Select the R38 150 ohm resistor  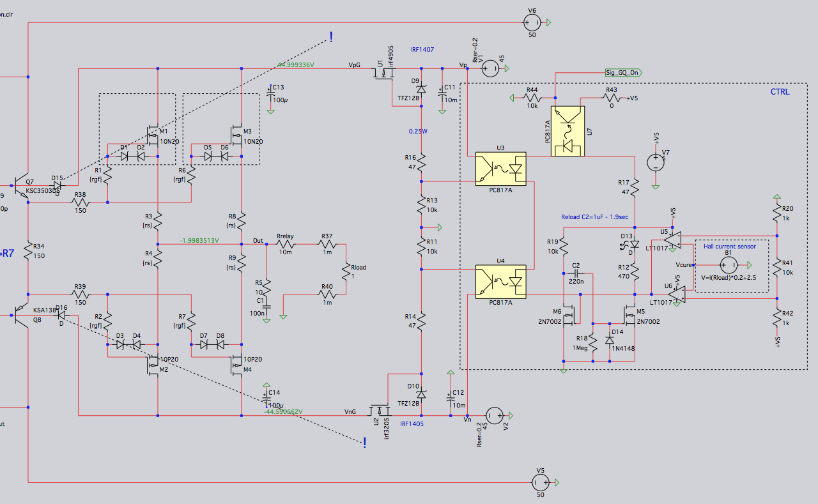[x=80, y=202]
